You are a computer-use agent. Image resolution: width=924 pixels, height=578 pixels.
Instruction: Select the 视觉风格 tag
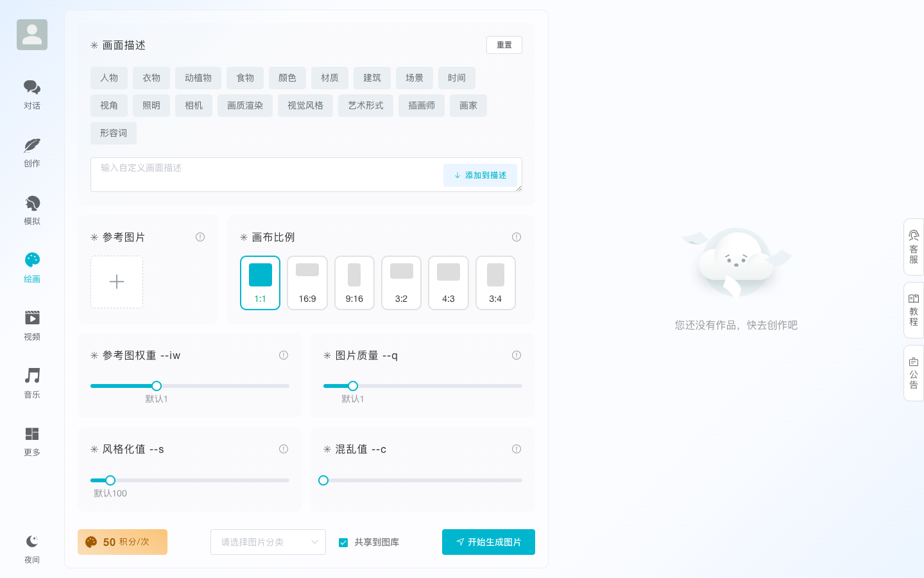[305, 105]
